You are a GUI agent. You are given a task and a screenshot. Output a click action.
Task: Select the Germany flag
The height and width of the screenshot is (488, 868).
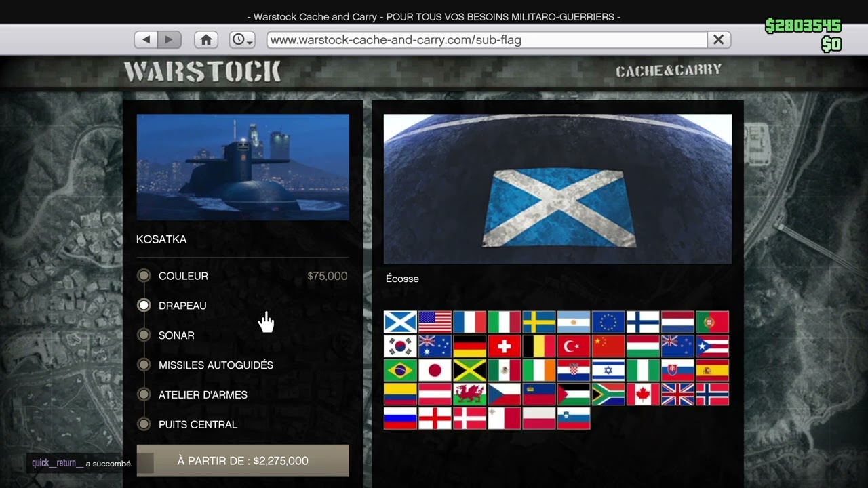469,346
